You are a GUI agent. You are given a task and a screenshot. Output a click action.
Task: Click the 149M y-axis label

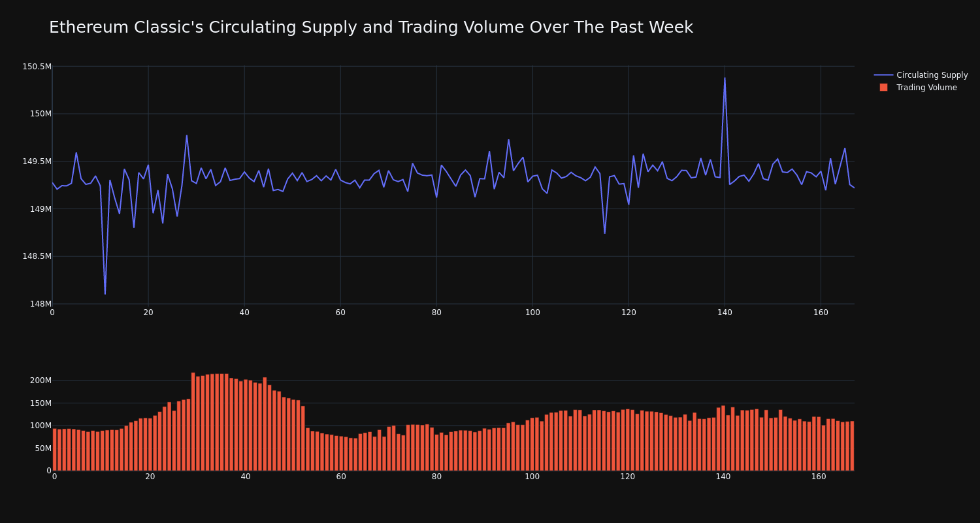pos(41,209)
